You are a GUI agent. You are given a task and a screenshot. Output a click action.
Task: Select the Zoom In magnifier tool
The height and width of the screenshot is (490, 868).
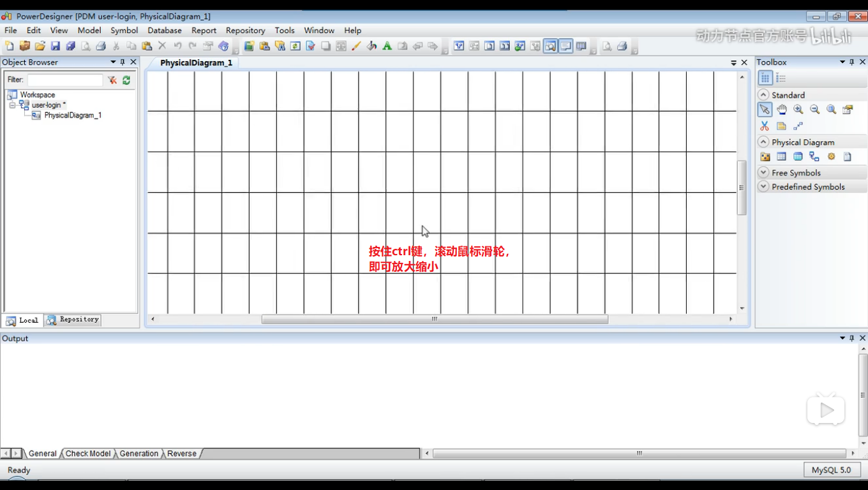coord(798,110)
